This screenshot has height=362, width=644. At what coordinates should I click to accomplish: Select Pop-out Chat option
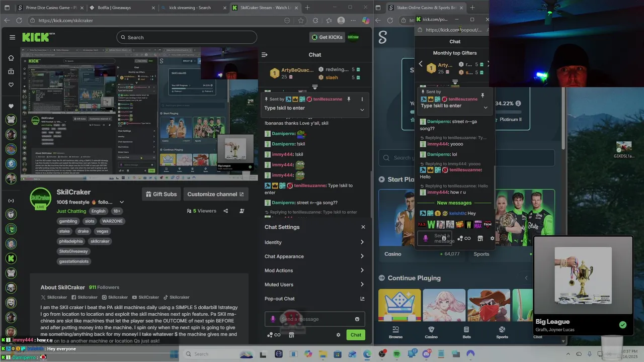coord(314,299)
